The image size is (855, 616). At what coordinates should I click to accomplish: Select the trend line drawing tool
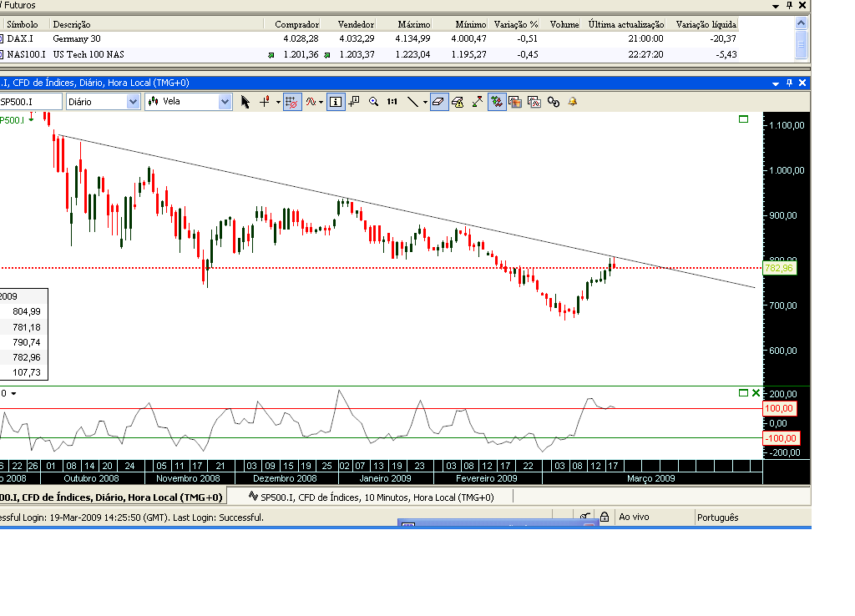point(412,102)
